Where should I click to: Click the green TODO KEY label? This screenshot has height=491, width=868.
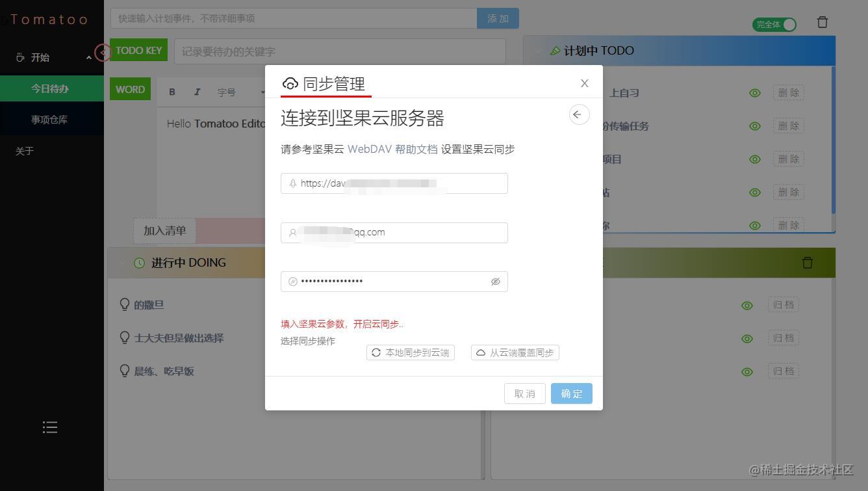138,50
